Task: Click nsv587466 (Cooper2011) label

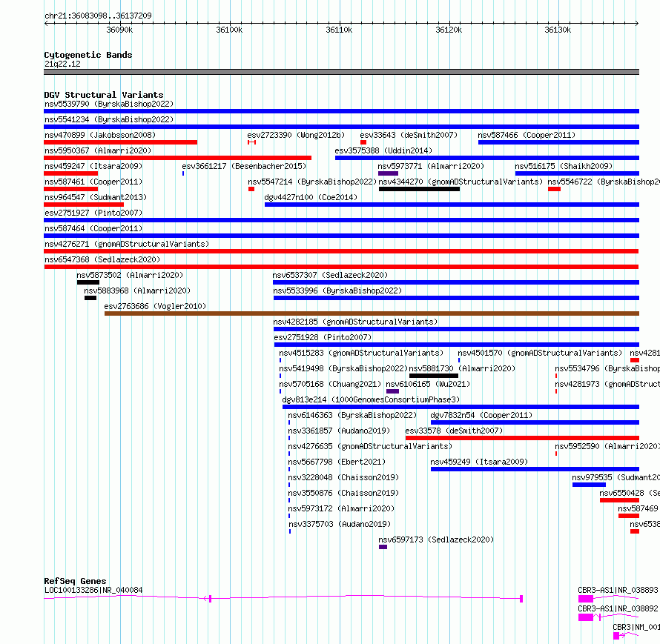Action: tap(527, 135)
